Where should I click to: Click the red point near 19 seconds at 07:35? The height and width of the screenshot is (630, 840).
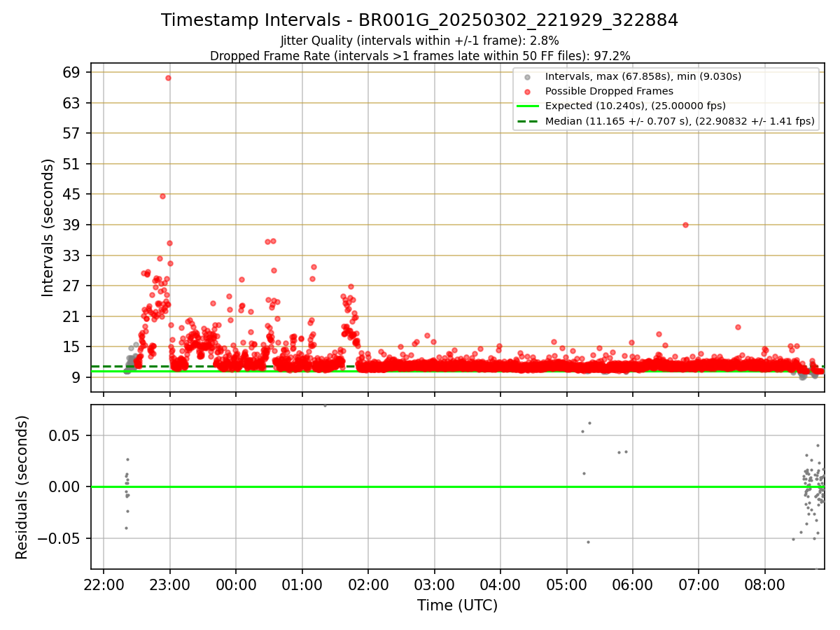(x=738, y=327)
